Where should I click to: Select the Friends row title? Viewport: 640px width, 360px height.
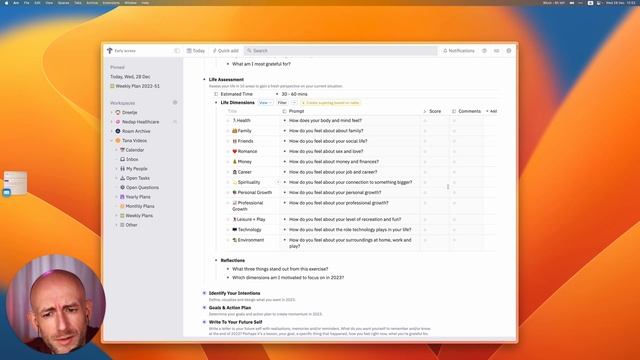click(245, 141)
